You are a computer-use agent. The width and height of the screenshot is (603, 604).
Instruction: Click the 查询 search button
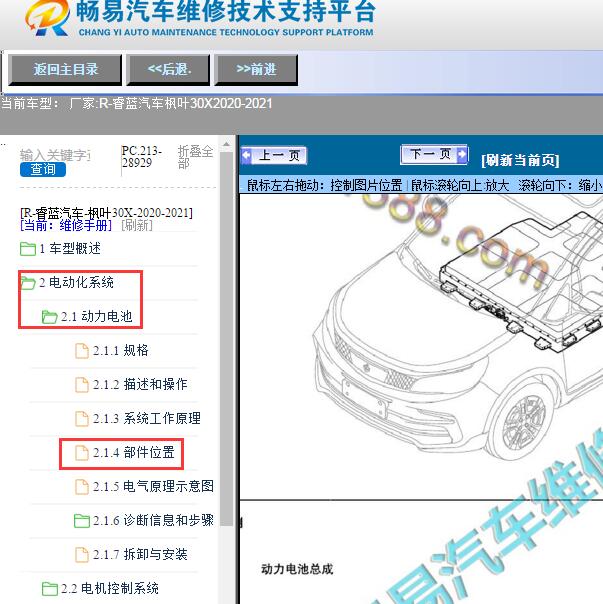click(43, 169)
